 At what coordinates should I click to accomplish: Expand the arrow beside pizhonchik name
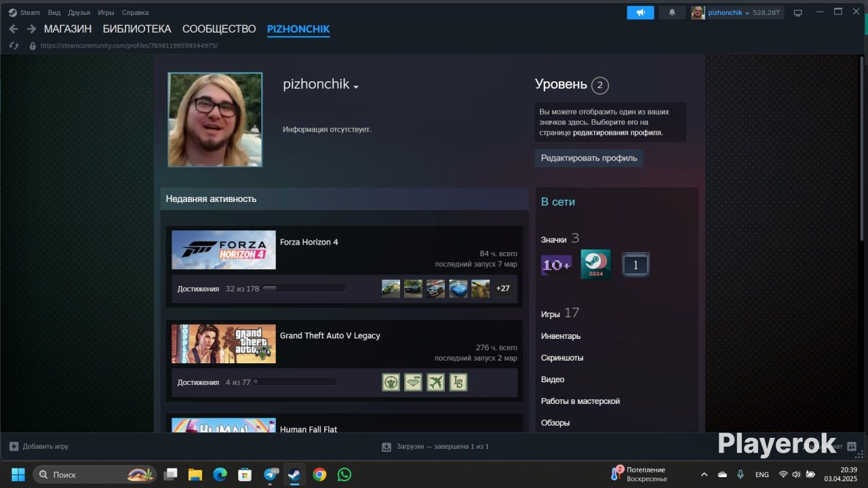[356, 87]
